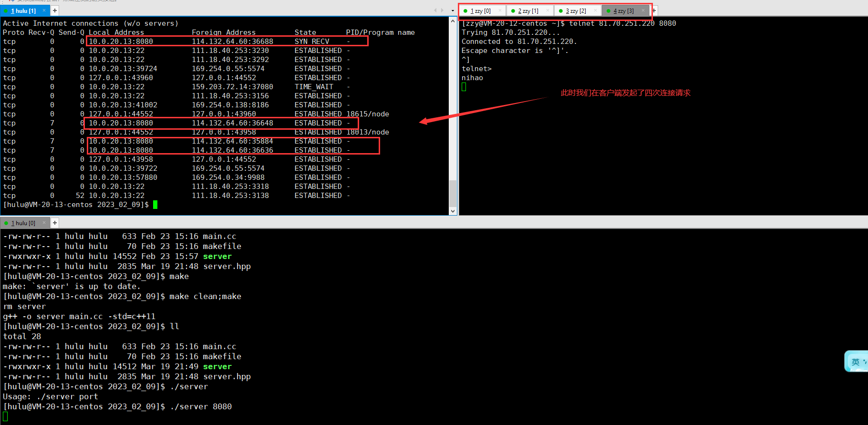Viewport: 868px width, 425px height.
Task: Click scroll-up arrow of netstat pane scrollbar
Action: pos(453,21)
